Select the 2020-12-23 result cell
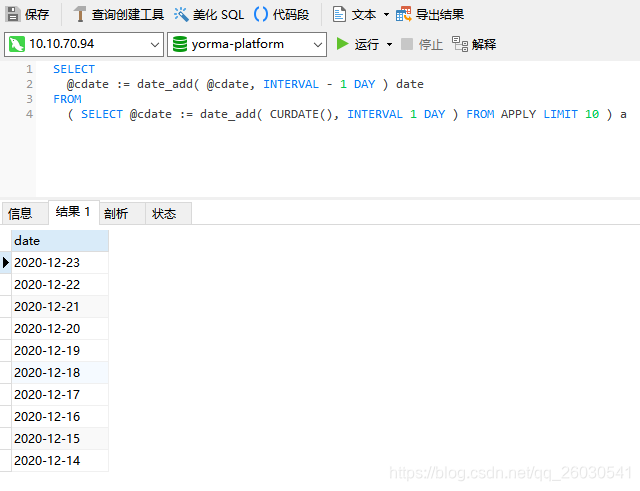 (x=60, y=262)
